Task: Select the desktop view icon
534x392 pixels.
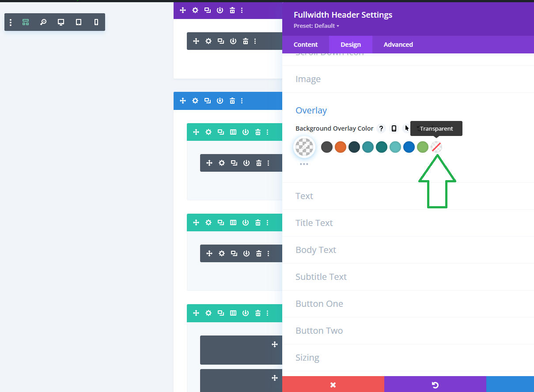Action: [61, 22]
